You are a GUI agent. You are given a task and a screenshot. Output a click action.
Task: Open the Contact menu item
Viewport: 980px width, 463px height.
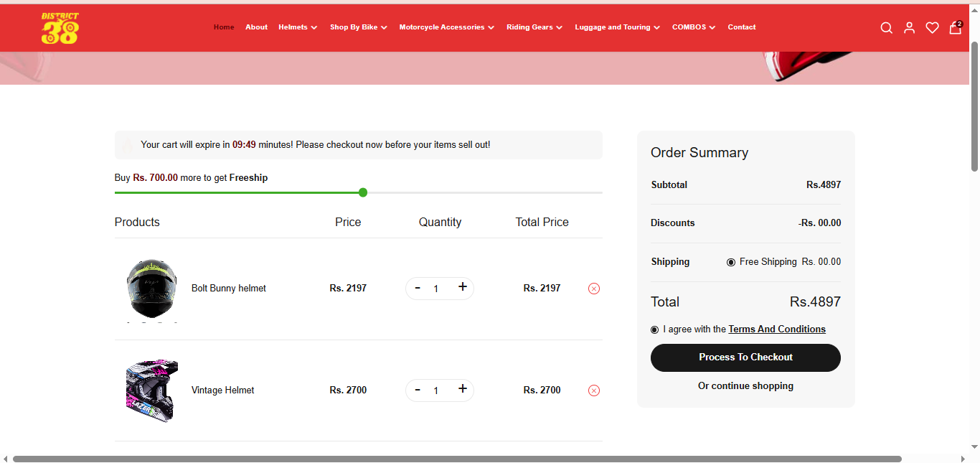(741, 27)
